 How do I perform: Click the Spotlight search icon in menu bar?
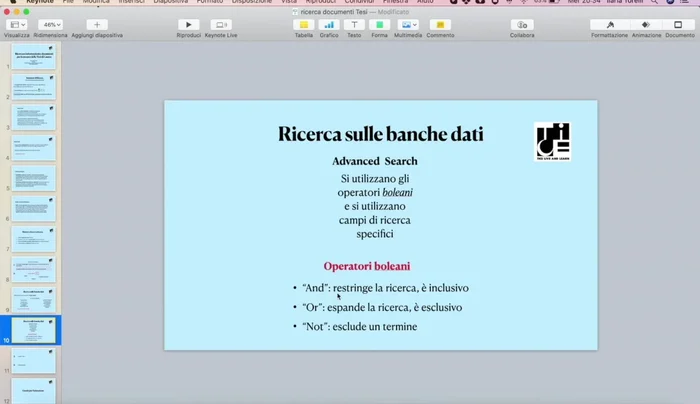coord(654,2)
